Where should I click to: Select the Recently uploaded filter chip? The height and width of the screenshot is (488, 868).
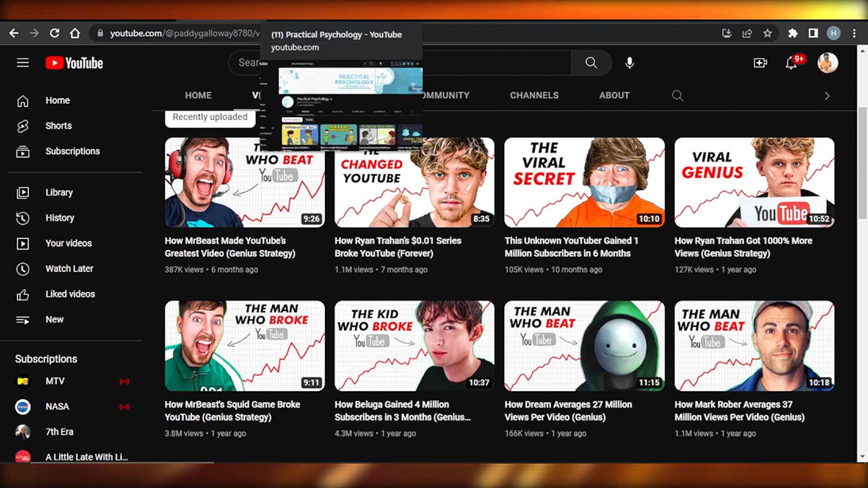(x=210, y=117)
